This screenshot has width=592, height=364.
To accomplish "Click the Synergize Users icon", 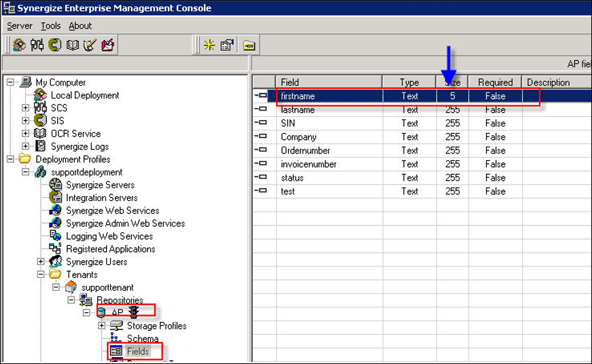I will coord(56,261).
